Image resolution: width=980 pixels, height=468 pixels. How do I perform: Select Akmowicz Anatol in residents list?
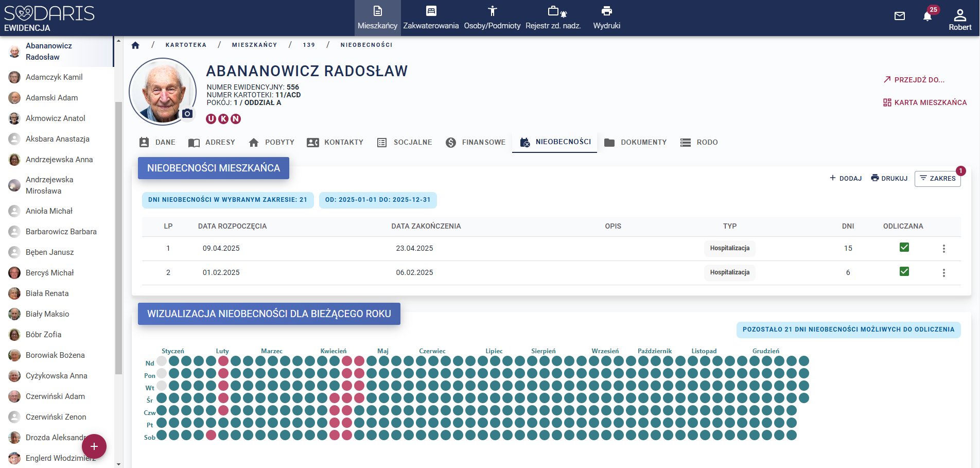click(56, 118)
